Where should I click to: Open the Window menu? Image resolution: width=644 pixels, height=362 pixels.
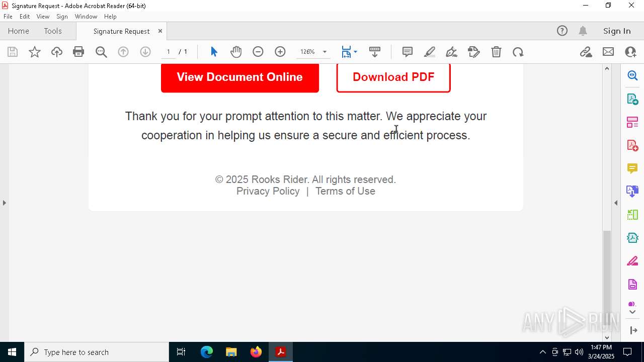click(x=86, y=17)
